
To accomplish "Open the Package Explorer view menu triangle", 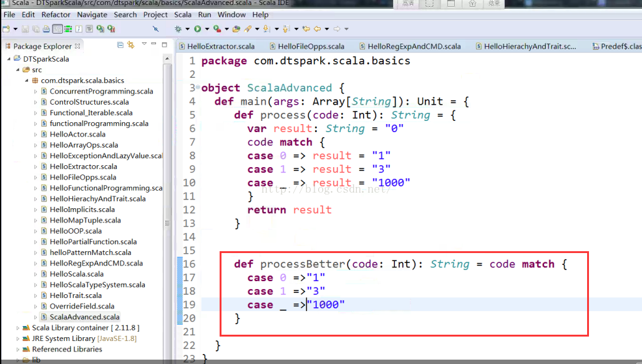I will (x=144, y=44).
